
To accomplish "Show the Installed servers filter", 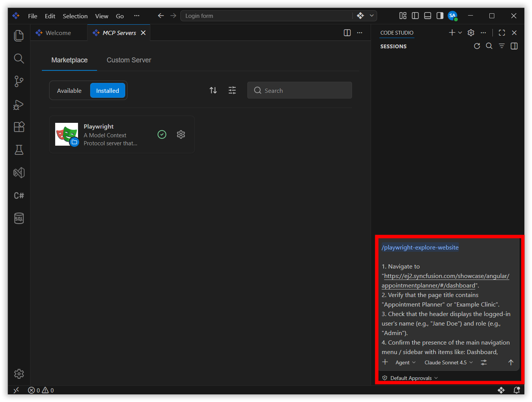I will [x=108, y=91].
